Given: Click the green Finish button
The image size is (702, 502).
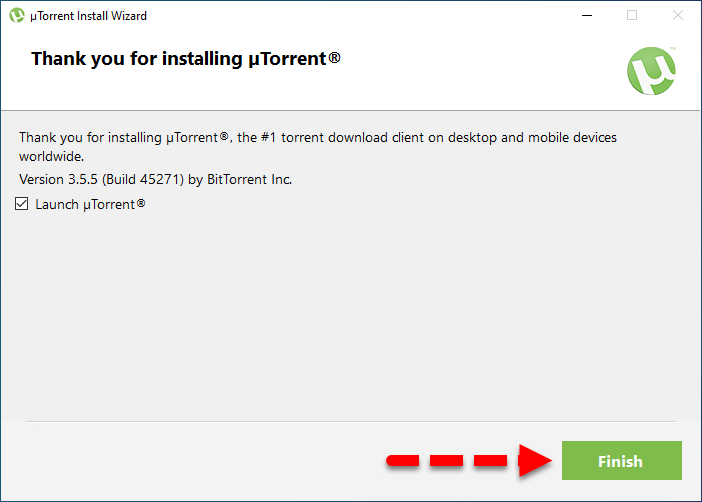Looking at the screenshot, I should coord(620,461).
